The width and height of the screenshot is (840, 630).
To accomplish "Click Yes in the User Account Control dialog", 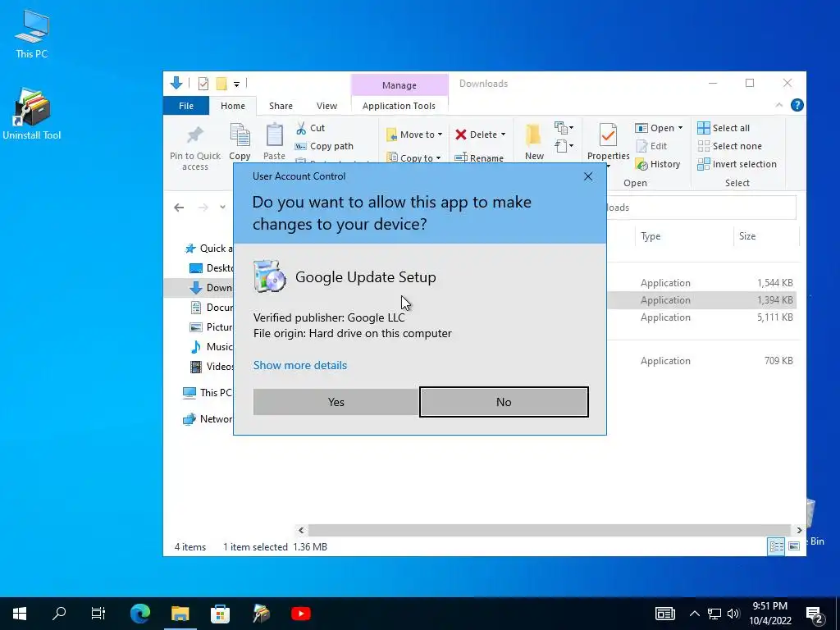I will 336,402.
